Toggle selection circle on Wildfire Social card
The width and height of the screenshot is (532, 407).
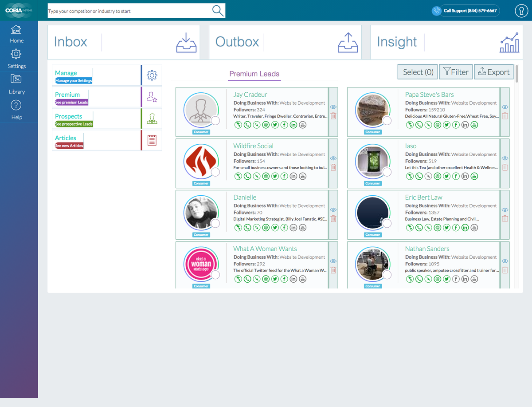coord(215,172)
